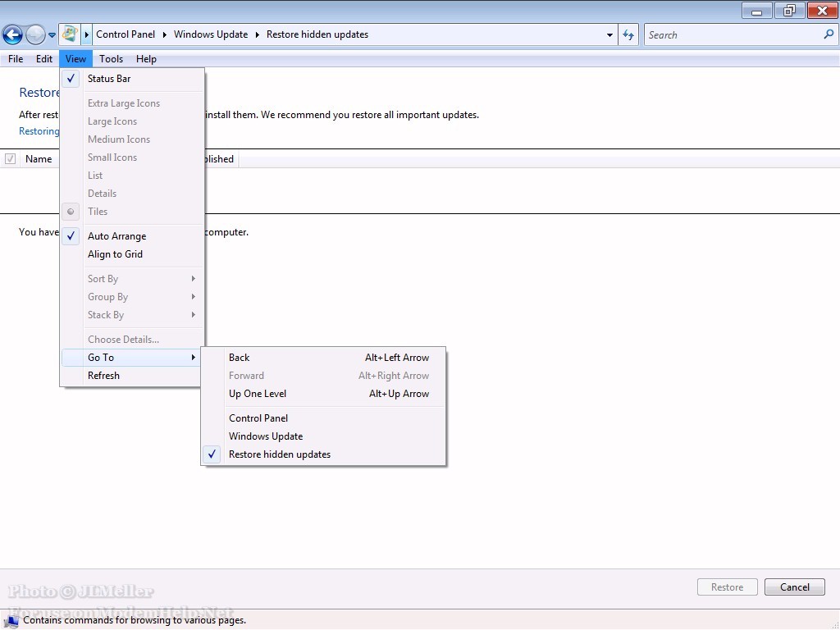
Task: Select Refresh from the View menu
Action: (x=103, y=376)
